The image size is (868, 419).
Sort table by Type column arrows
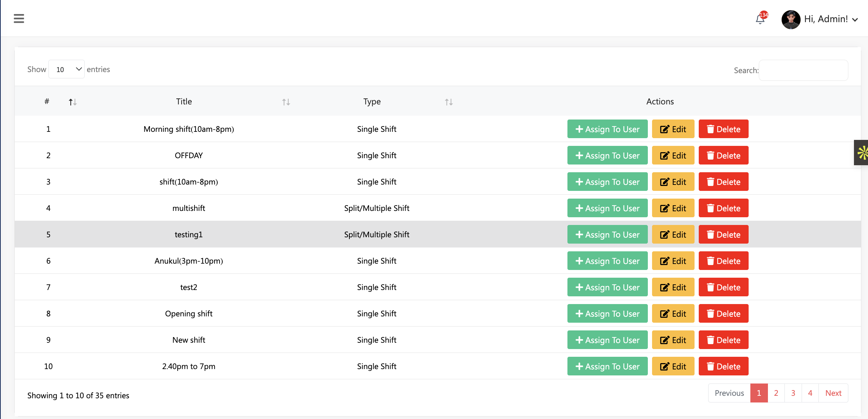(448, 102)
